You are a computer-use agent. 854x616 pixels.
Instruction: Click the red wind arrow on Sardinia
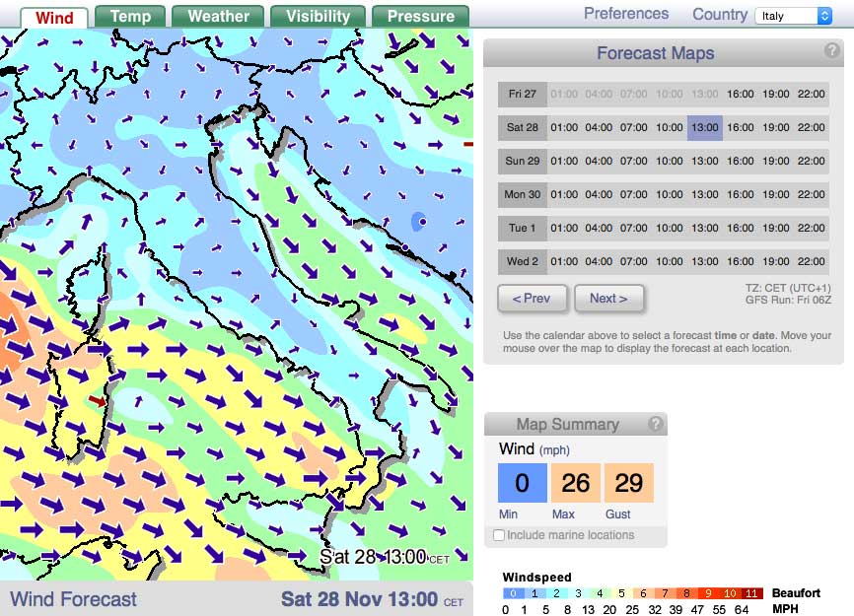98,401
